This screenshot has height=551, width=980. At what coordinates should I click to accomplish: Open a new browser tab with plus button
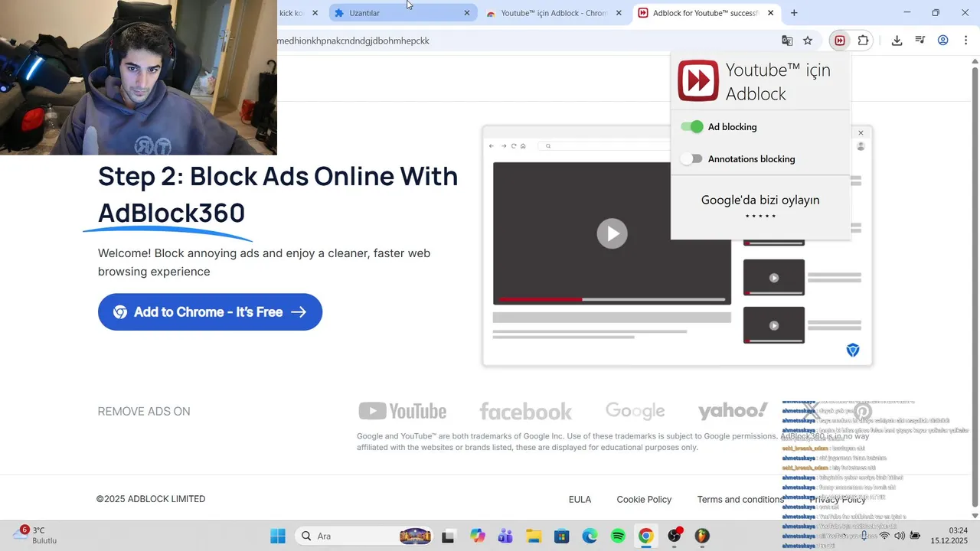(794, 13)
